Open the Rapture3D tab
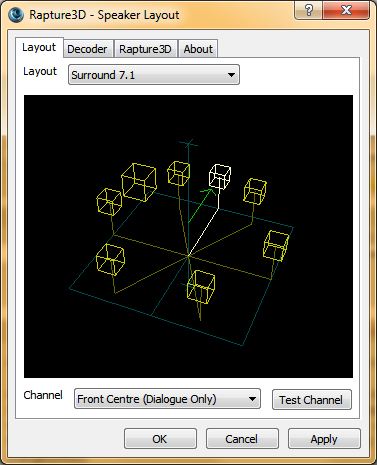Screen dimensions: 377x465 click(x=145, y=49)
